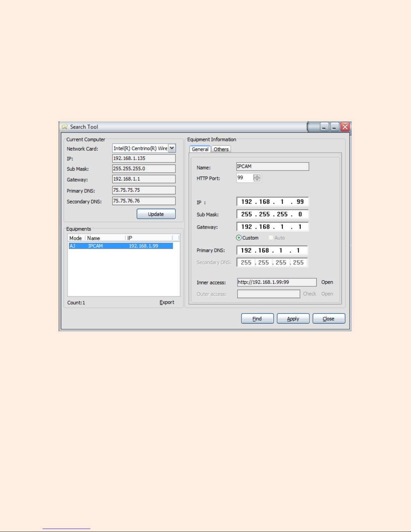The height and width of the screenshot is (532, 411).
Task: Click the Close button at bottom
Action: (328, 319)
